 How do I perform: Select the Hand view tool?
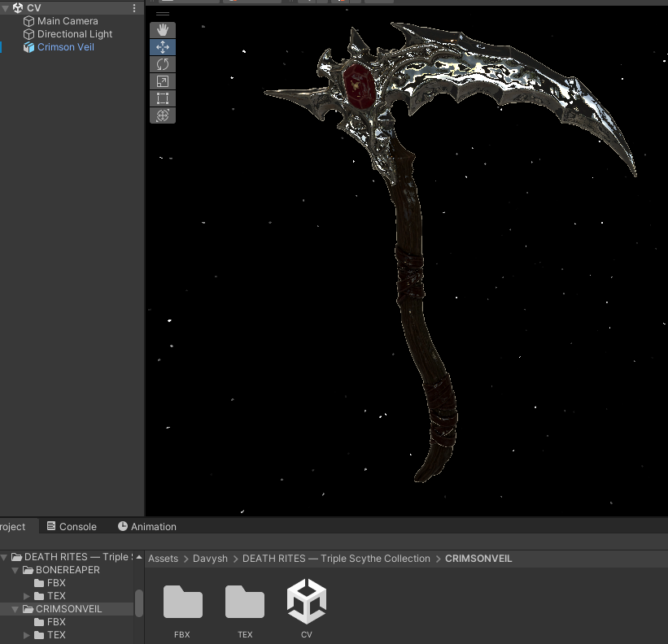click(163, 30)
